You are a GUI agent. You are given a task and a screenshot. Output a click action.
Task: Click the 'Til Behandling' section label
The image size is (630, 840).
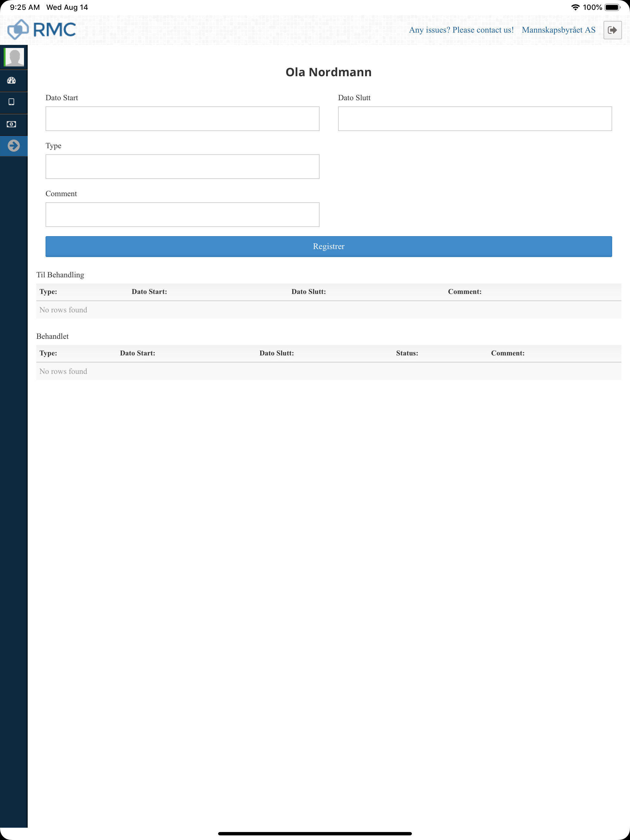(x=60, y=275)
